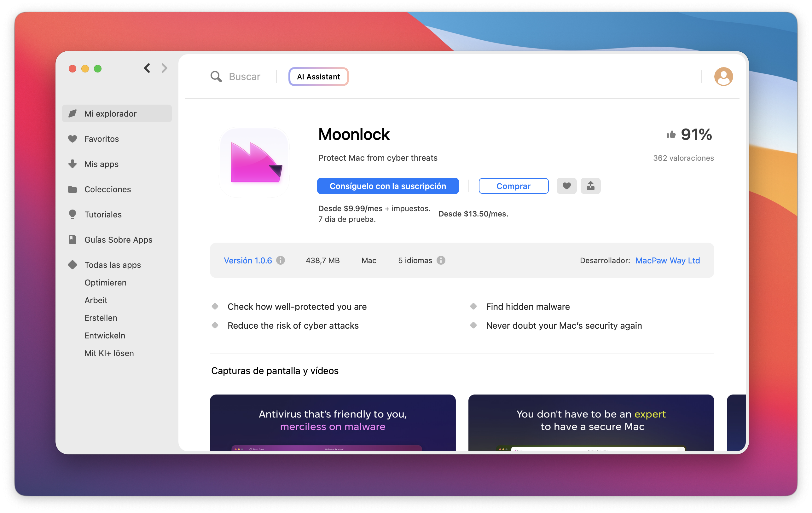This screenshot has height=513, width=812.
Task: Open Colecciones in the sidebar
Action: 117,189
